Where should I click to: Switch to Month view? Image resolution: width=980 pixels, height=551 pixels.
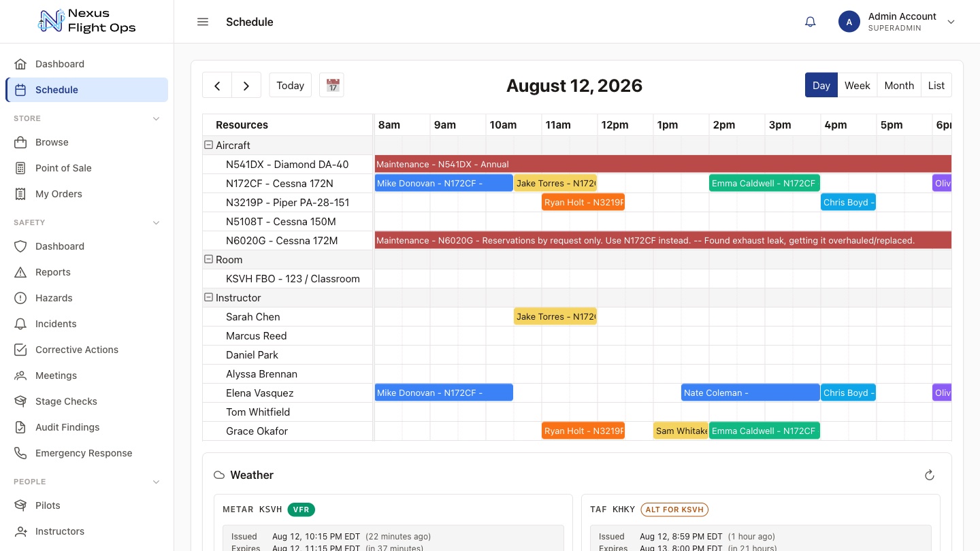click(899, 85)
